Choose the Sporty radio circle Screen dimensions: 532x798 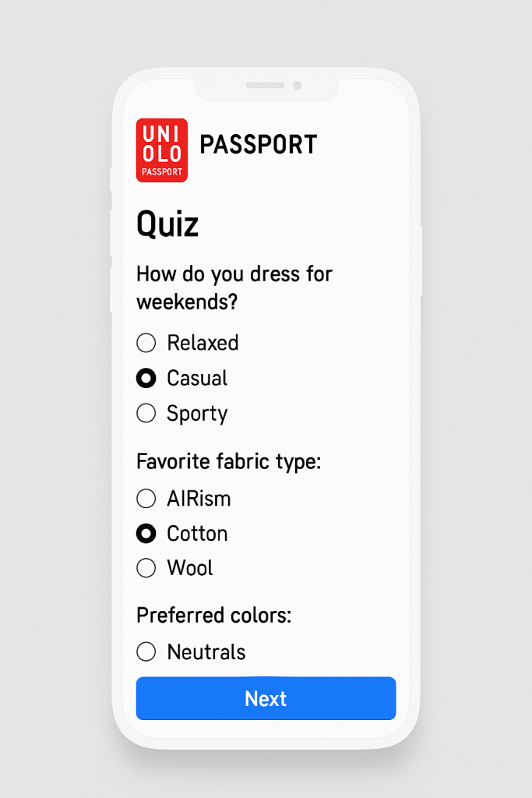pyautogui.click(x=146, y=413)
